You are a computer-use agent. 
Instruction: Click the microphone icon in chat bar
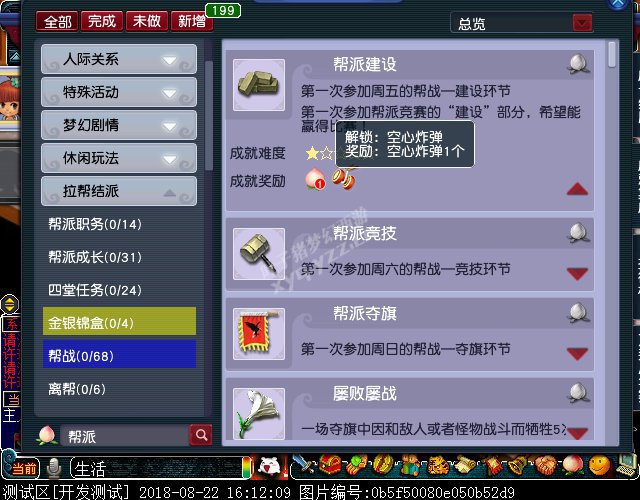coord(53,468)
